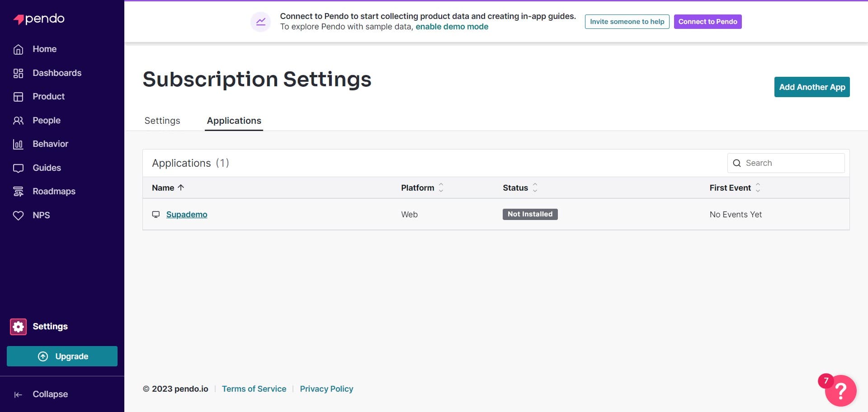Sort table by Status column arrows
This screenshot has width=868, height=412.
click(535, 187)
